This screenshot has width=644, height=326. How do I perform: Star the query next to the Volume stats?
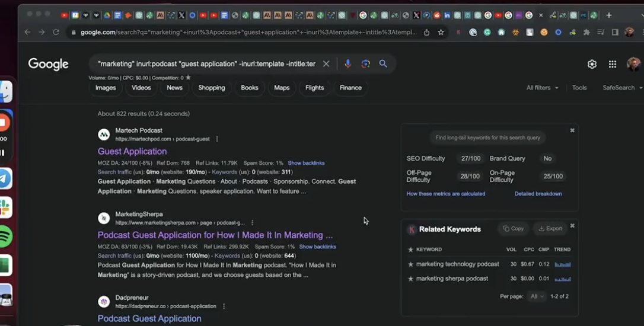(x=188, y=78)
